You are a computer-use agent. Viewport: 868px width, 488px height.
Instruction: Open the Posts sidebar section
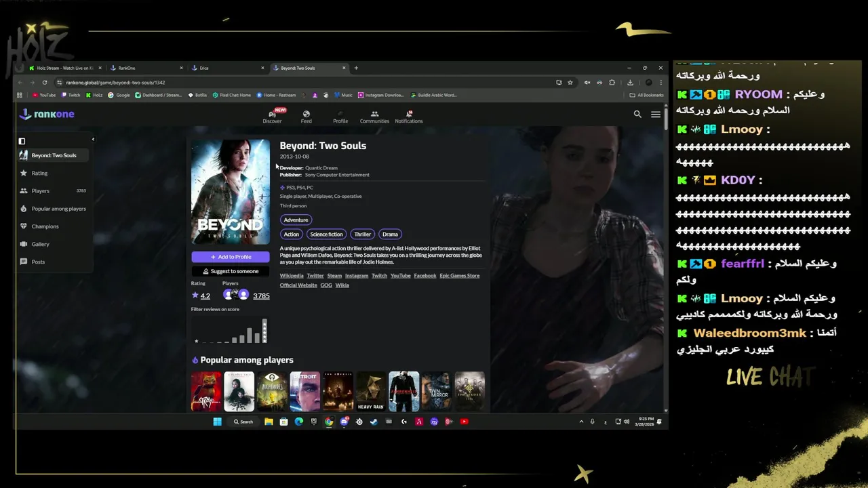[54, 262]
